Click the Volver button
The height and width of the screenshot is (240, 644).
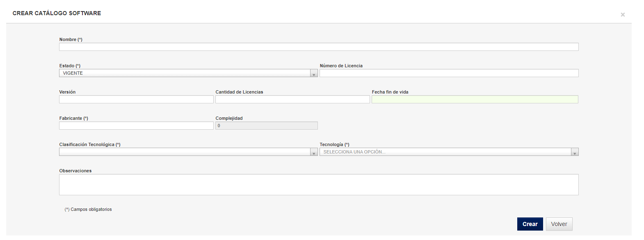[x=559, y=224]
